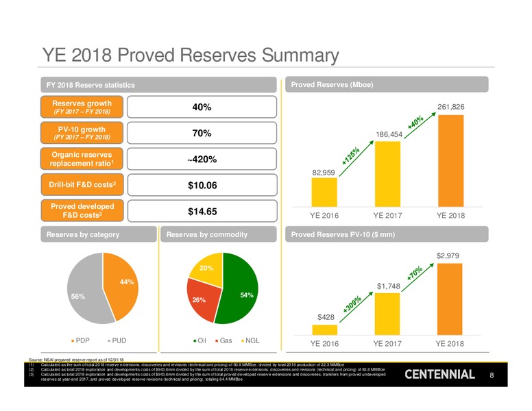Click the page number 8
This screenshot has width=532, height=411.
(492, 375)
